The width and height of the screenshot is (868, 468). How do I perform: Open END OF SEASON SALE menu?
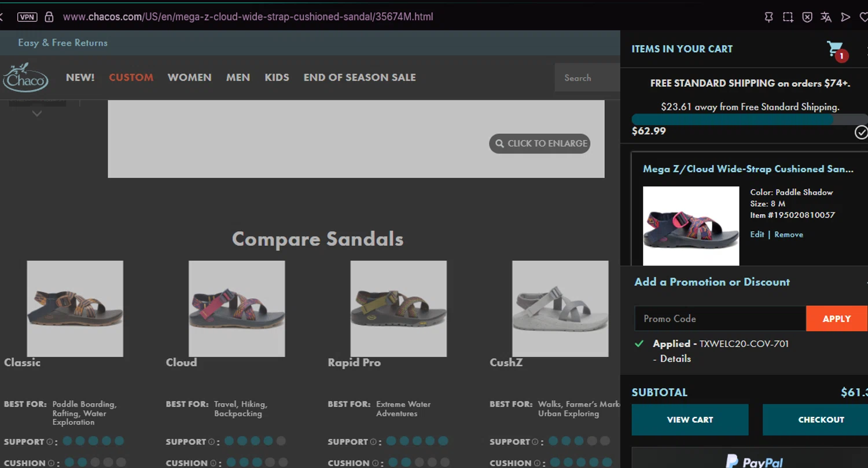pos(360,78)
